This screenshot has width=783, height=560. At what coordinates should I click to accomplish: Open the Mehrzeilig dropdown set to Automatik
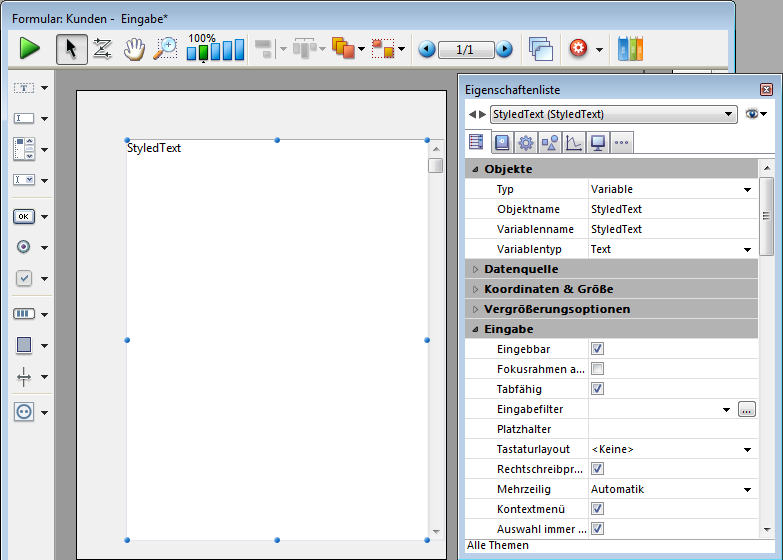747,489
